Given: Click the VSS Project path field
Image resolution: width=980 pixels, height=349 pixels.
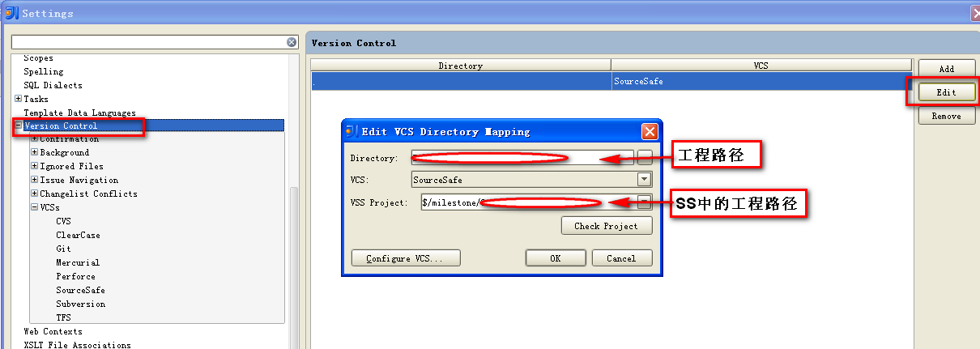Looking at the screenshot, I should tap(529, 202).
